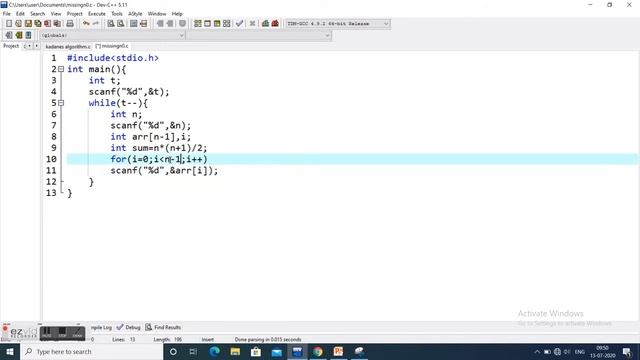This screenshot has width=640, height=360.
Task: Click the Stop execution X icon
Action: (253, 24)
